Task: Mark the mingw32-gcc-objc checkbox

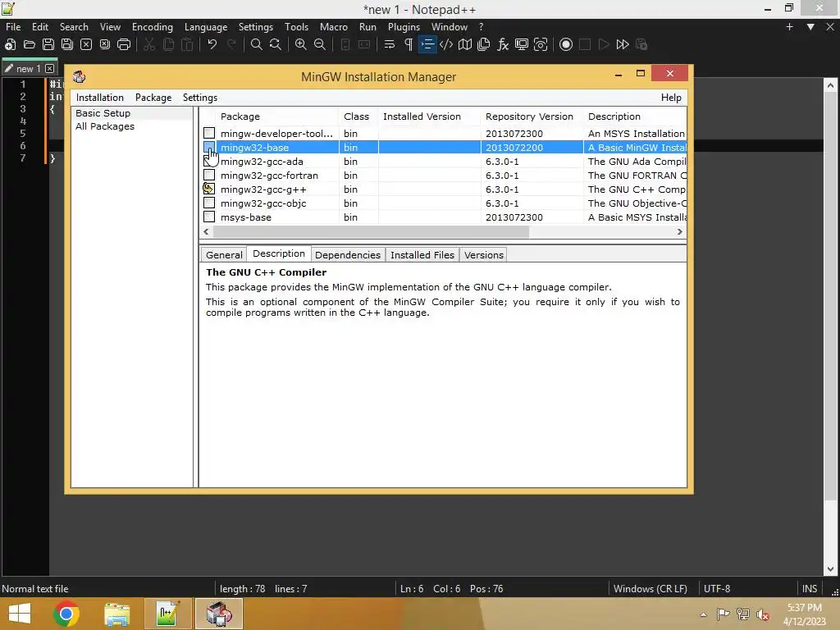Action: point(209,203)
